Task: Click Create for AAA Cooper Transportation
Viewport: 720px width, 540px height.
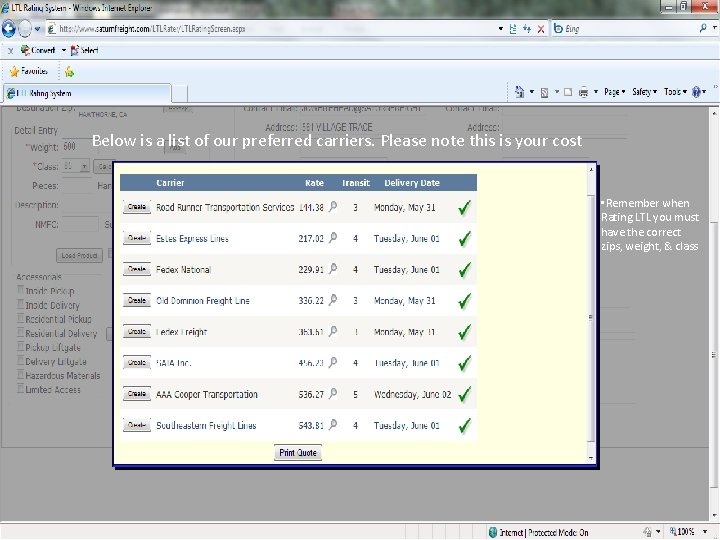Action: click(137, 394)
